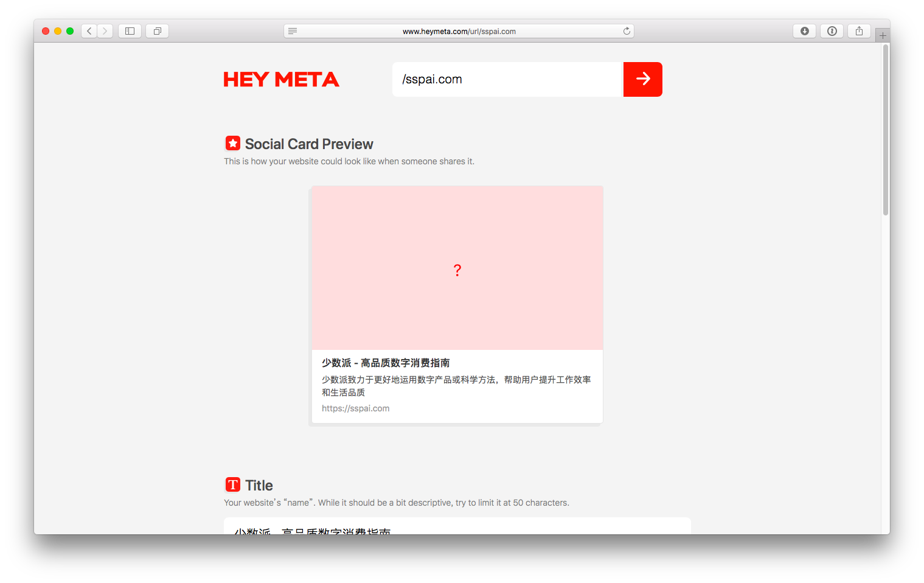924x583 pixels.
Task: Submit URL with red arrow button
Action: point(643,79)
